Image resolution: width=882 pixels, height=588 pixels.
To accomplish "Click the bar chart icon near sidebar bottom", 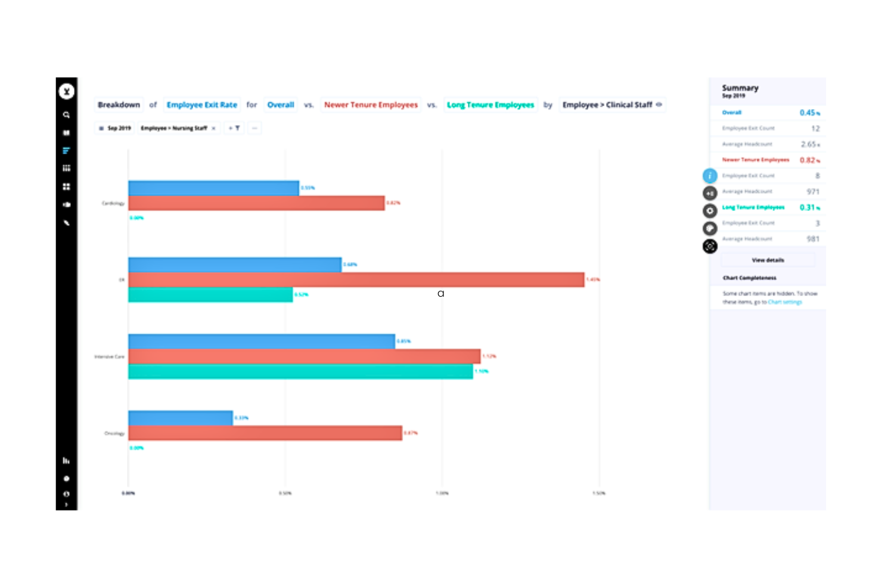I will tap(66, 460).
